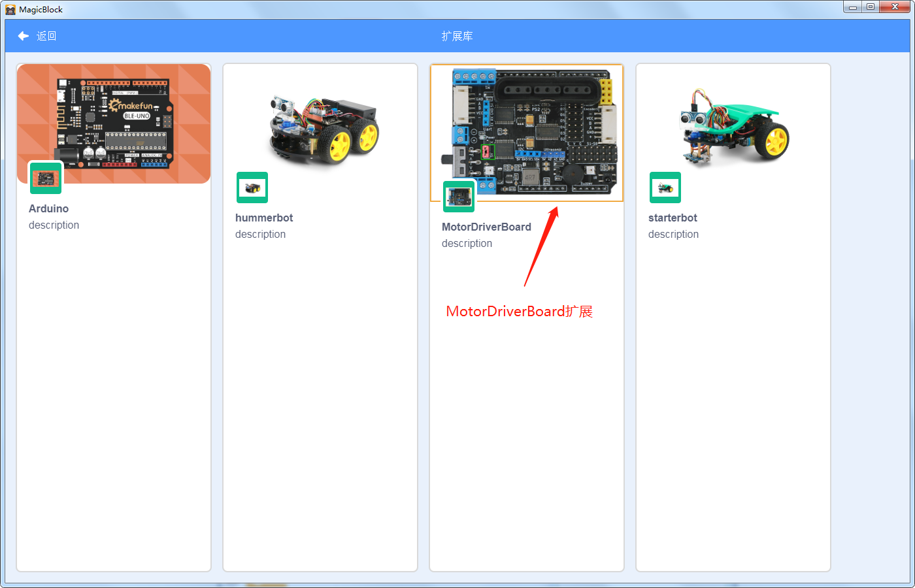The width and height of the screenshot is (915, 588).
Task: Open the starterbot robot image
Action: 735,127
